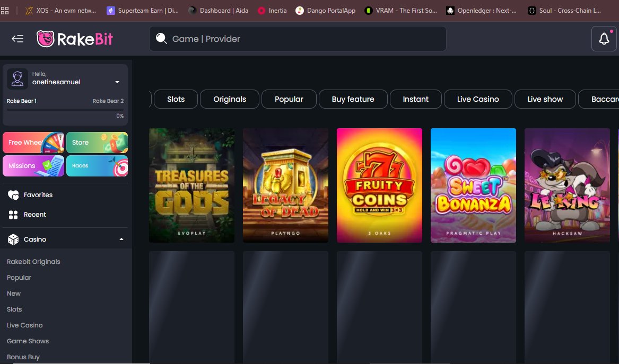The width and height of the screenshot is (619, 364).
Task: Open Soul Cross-Chain bookmark
Action: pos(564,11)
